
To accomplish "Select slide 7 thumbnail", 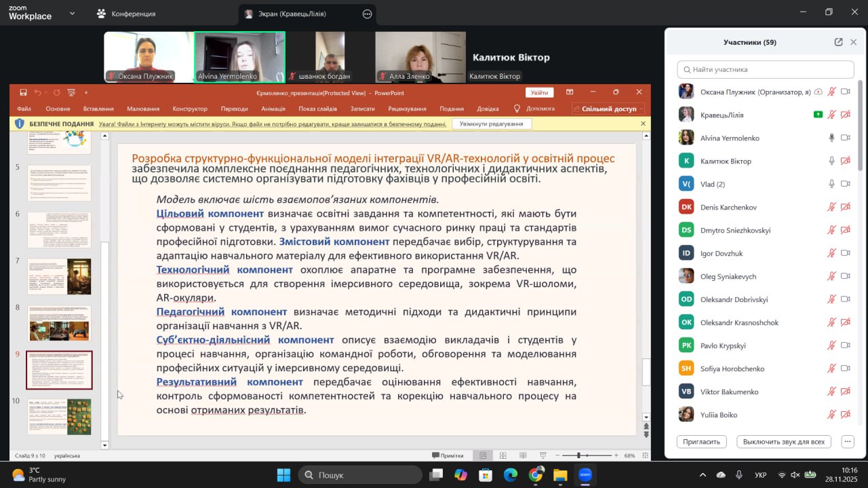I will tap(59, 276).
